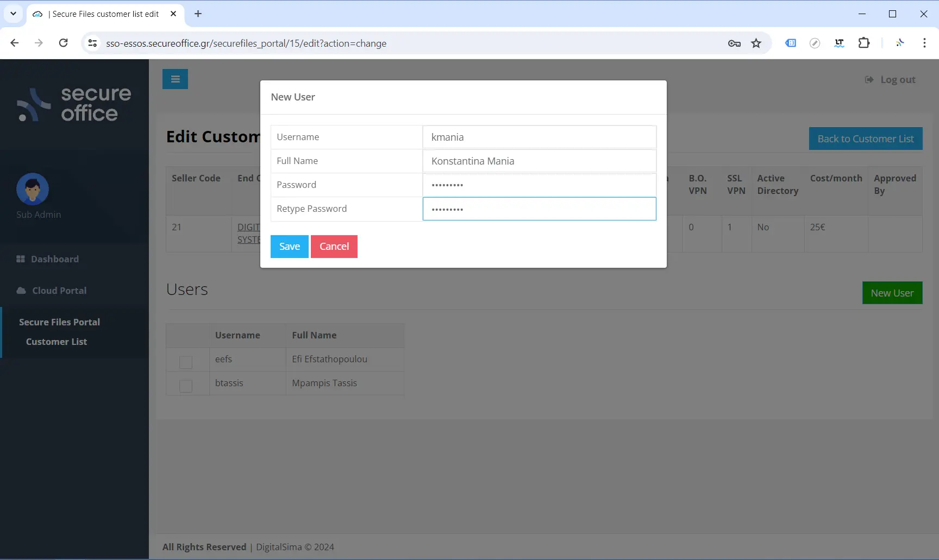Click the Secure Office logo
This screenshot has height=560, width=939.
74,104
